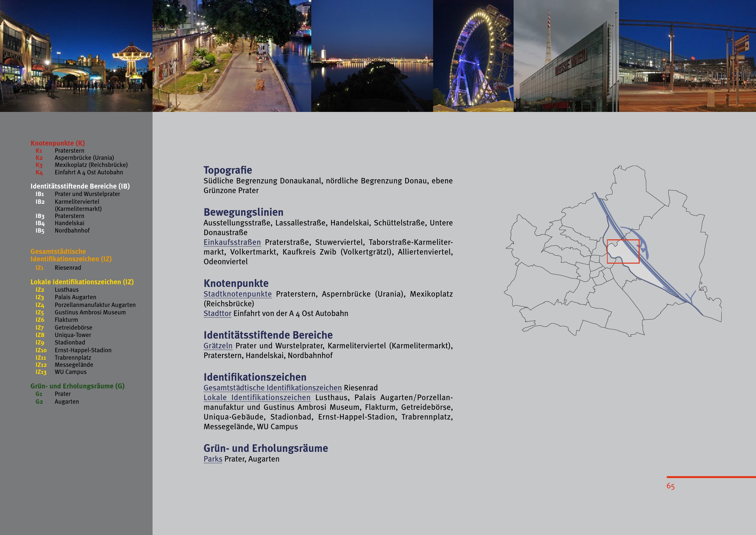Click the Grätzeln underlined link
Image resolution: width=756 pixels, height=535 pixels.
(218, 345)
